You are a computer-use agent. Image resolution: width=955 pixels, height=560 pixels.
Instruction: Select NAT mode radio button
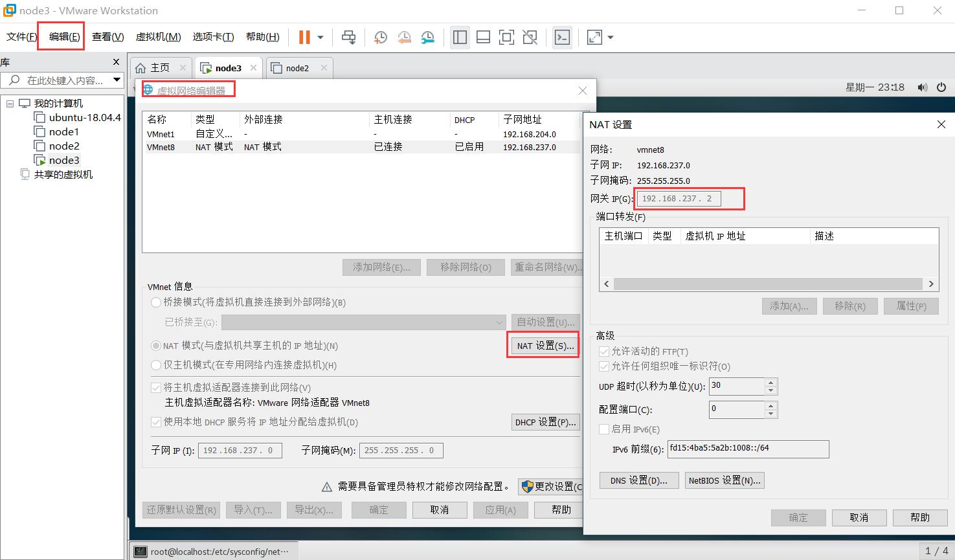[156, 345]
